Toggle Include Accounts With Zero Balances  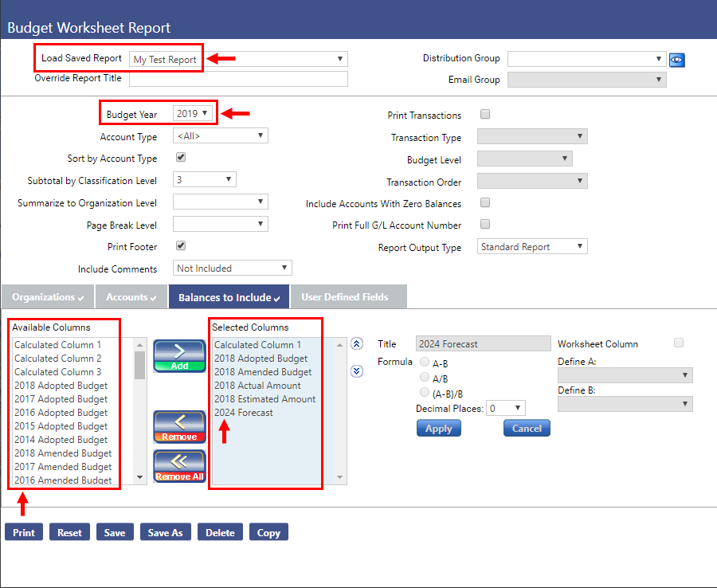pyautogui.click(x=485, y=203)
